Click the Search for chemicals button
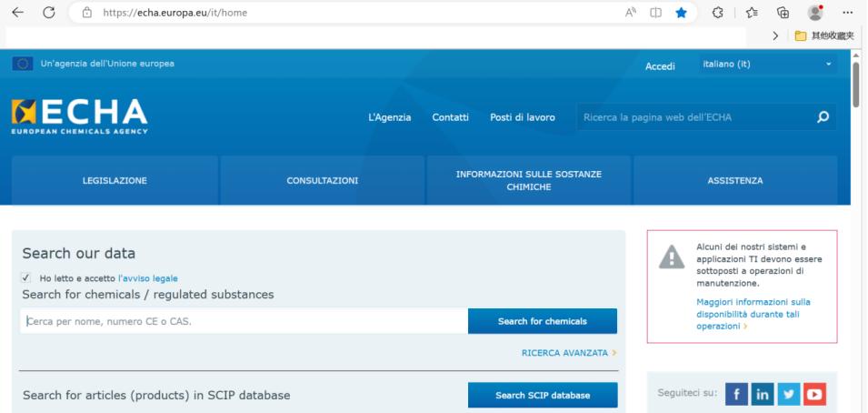 543,321
